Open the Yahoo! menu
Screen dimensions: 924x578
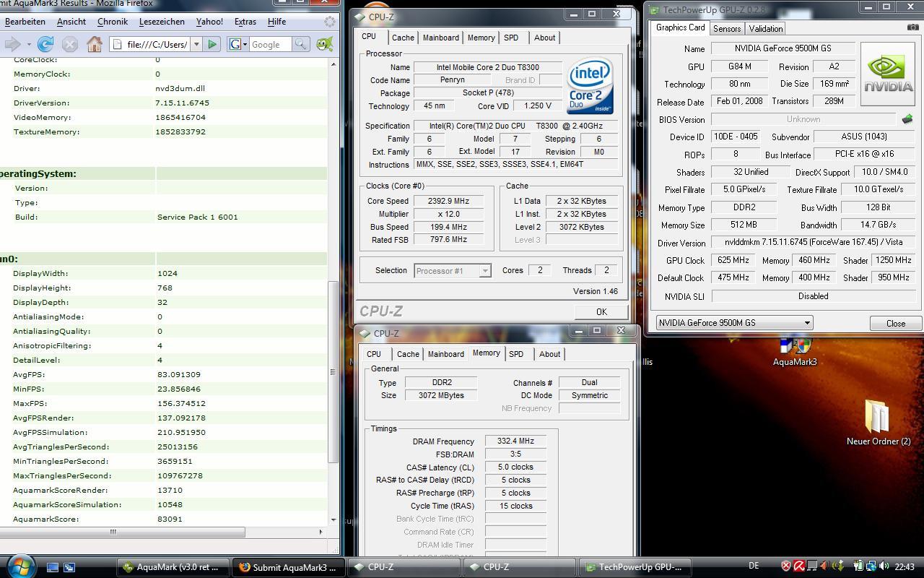209,22
